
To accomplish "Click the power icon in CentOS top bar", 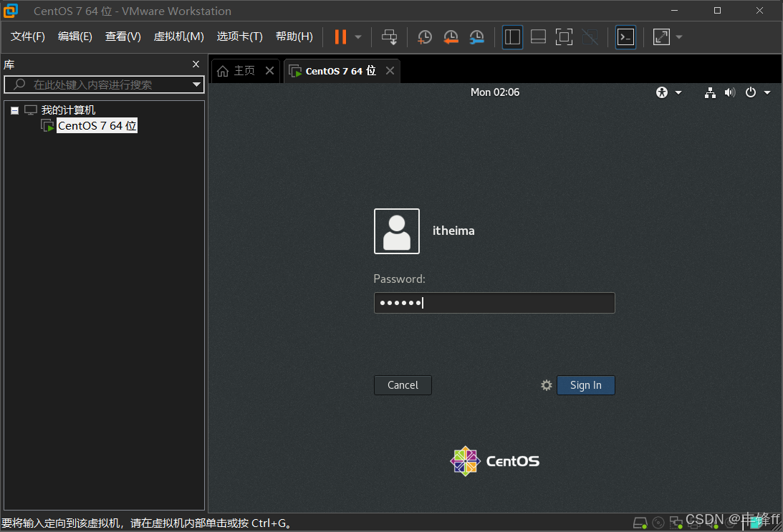I will tap(751, 92).
